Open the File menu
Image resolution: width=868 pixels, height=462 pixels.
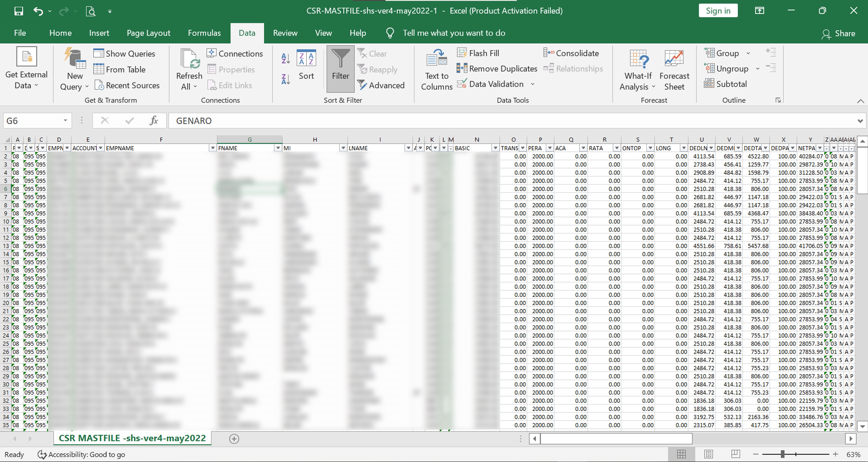[x=20, y=33]
